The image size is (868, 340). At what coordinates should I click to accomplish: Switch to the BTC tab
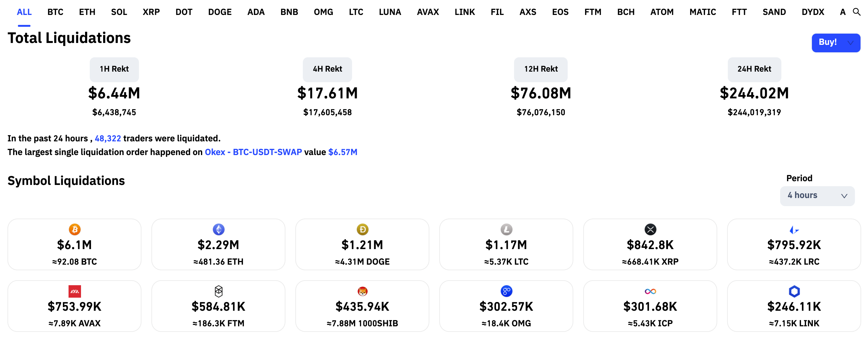click(55, 12)
